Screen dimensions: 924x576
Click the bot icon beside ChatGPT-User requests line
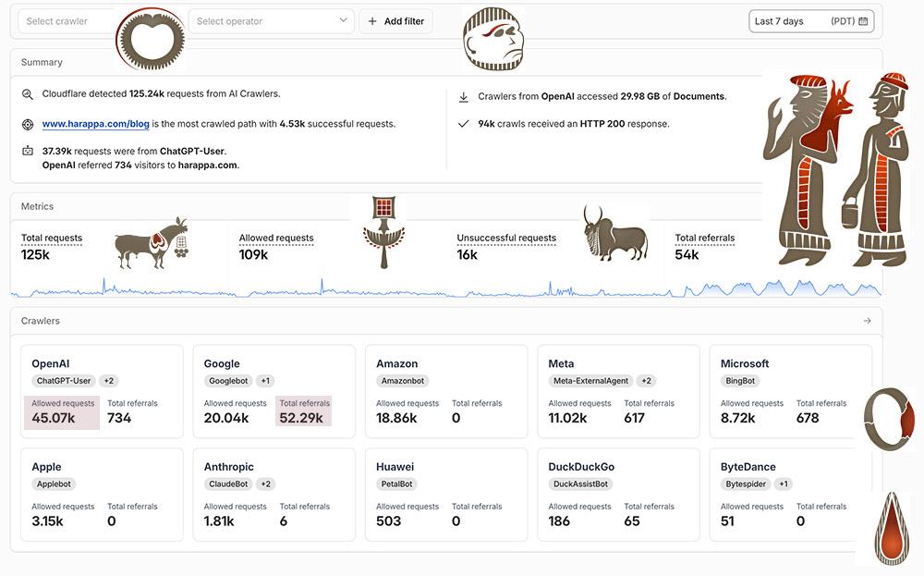point(28,151)
